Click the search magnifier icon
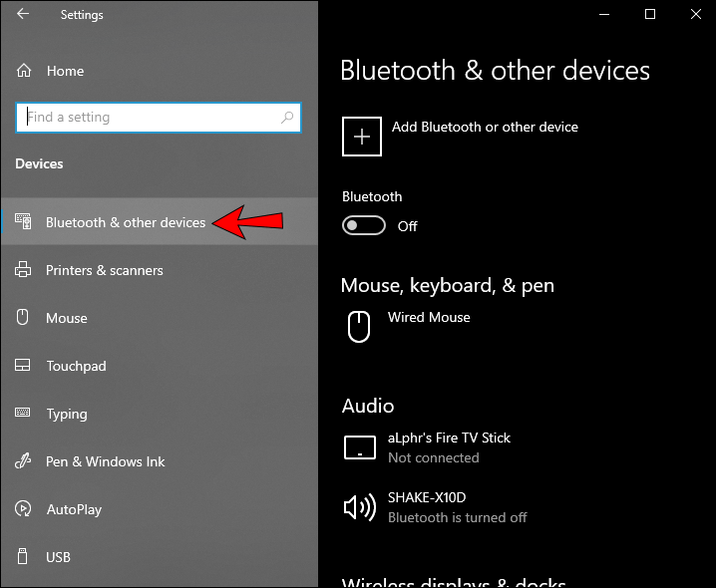Screen dimensions: 716x588 tap(287, 118)
